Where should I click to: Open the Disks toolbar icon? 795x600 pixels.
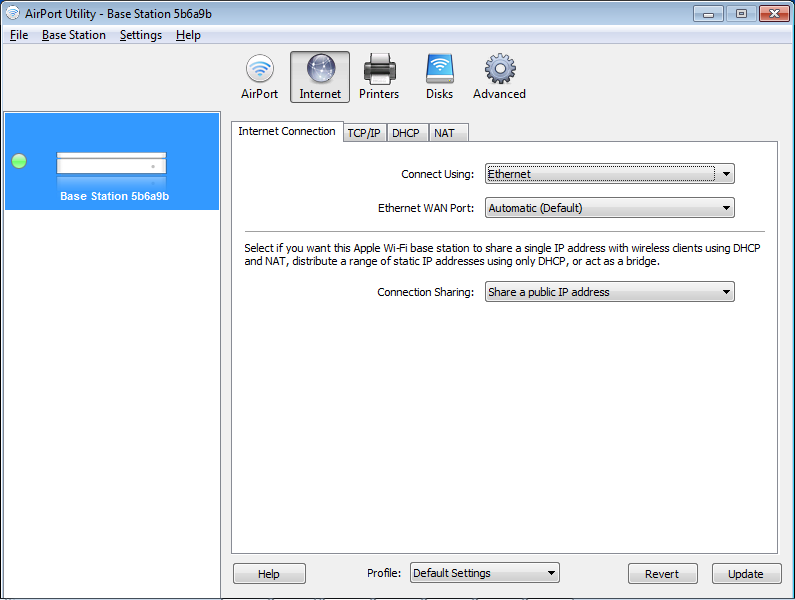point(439,77)
